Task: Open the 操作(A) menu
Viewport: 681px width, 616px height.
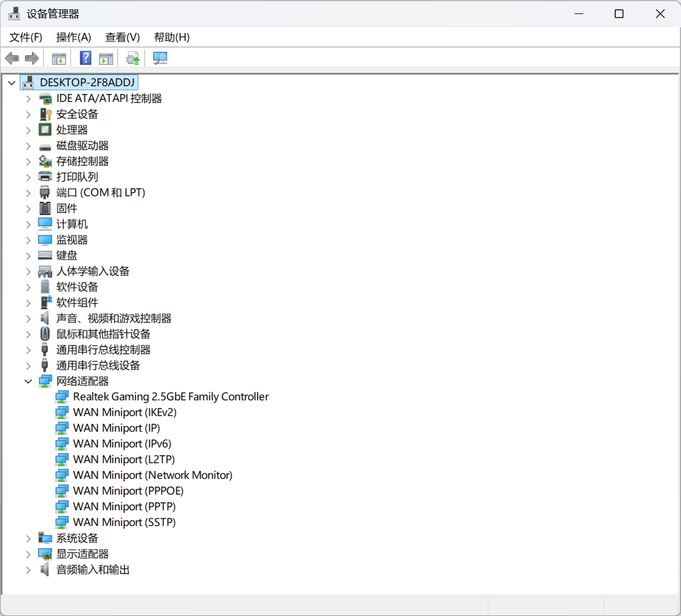Action: click(x=73, y=37)
